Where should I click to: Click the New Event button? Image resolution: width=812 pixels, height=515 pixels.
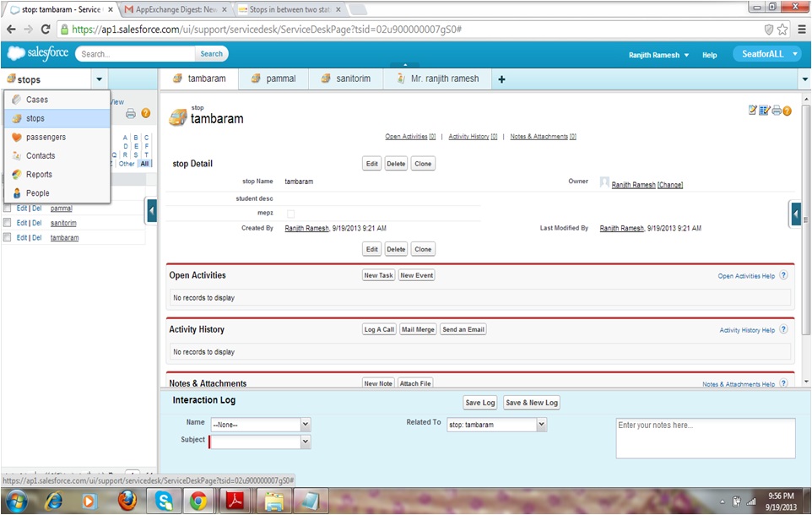click(416, 275)
